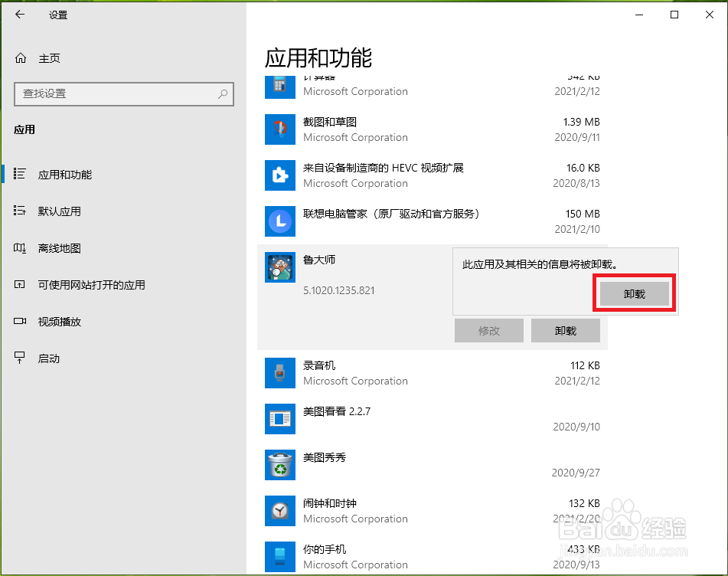Image resolution: width=728 pixels, height=576 pixels.
Task: Select the 美图看看 2.2.7 entry
Action: pos(433,419)
